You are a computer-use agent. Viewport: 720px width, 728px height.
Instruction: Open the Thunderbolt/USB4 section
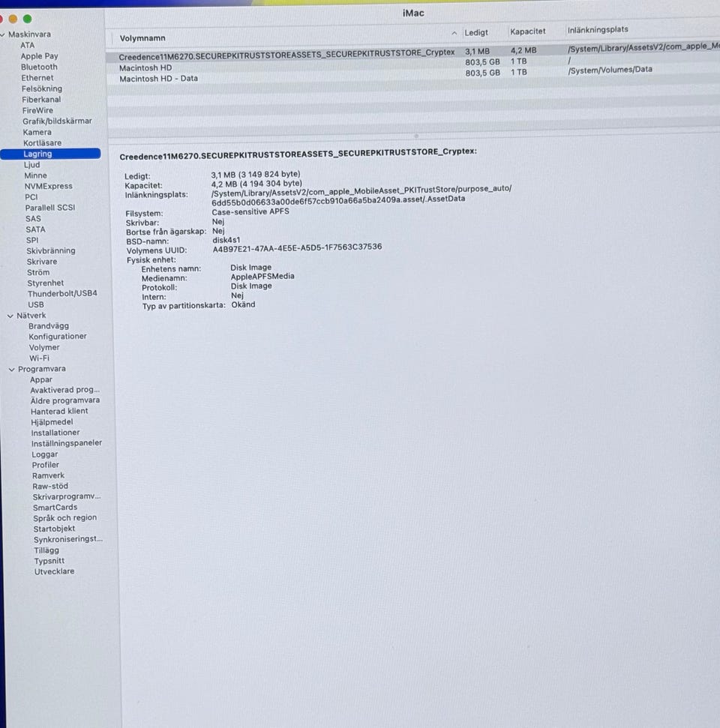62,293
